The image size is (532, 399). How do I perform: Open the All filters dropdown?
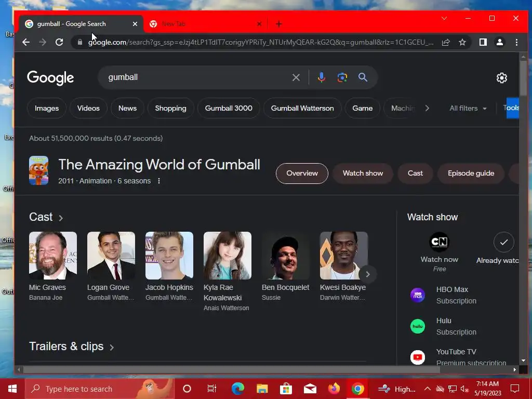tap(468, 108)
